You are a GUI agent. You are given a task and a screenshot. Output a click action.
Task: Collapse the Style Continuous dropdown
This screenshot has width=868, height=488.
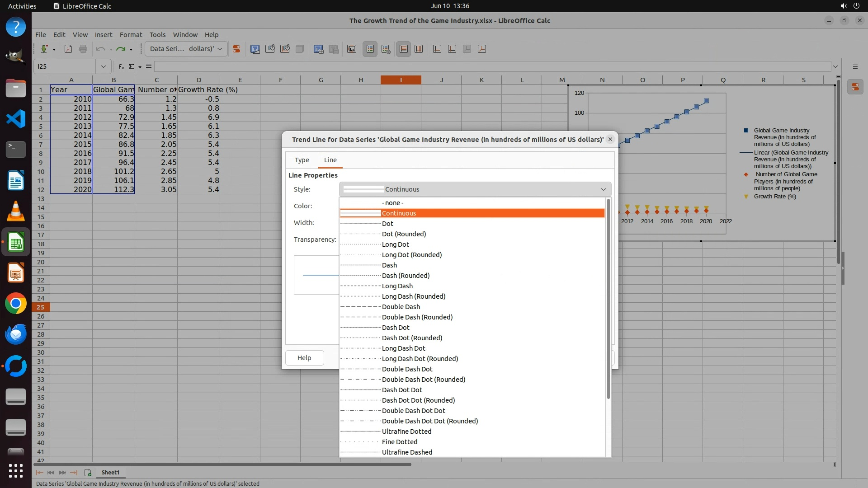603,189
